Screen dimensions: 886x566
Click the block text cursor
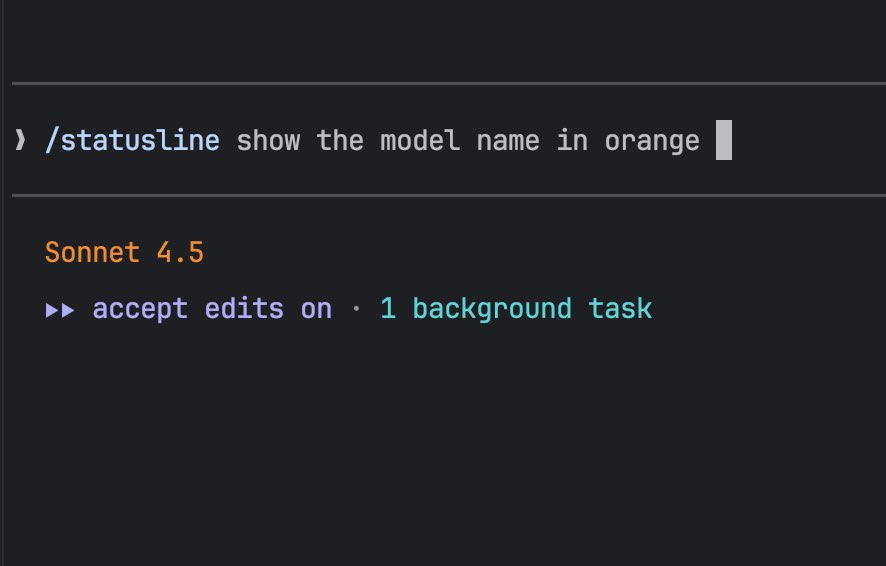[724, 140]
